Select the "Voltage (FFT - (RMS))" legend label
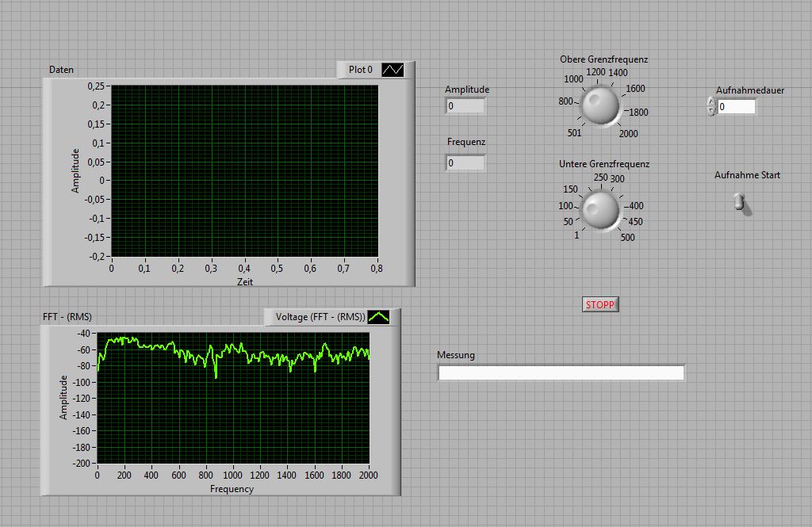This screenshot has height=527, width=812. coord(320,317)
